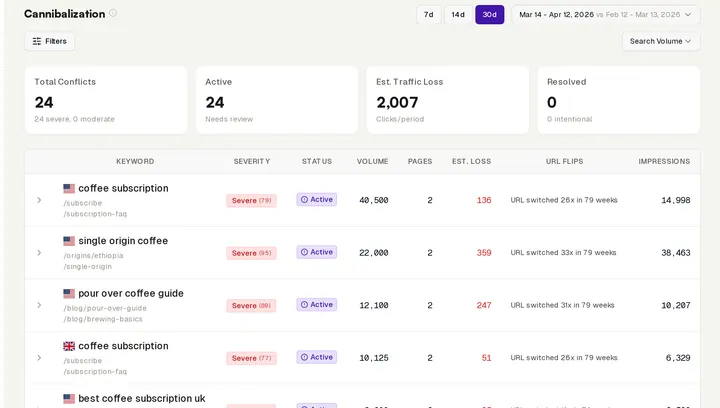Click the Severe (89) badge

[x=251, y=306]
